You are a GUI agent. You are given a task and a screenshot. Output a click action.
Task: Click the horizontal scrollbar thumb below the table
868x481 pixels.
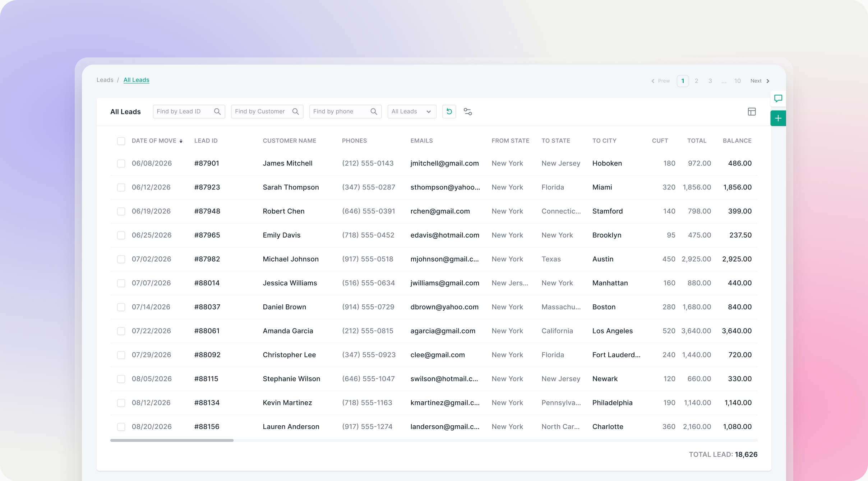click(172, 440)
